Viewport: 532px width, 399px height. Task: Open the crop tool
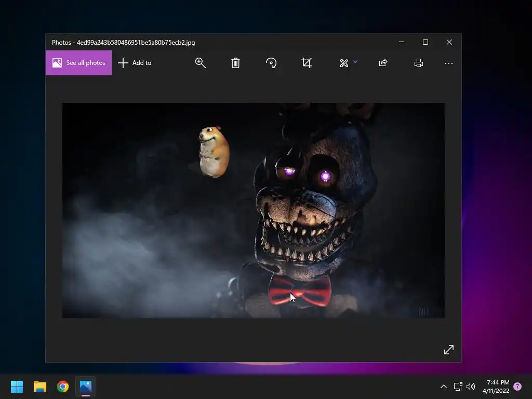tap(307, 63)
